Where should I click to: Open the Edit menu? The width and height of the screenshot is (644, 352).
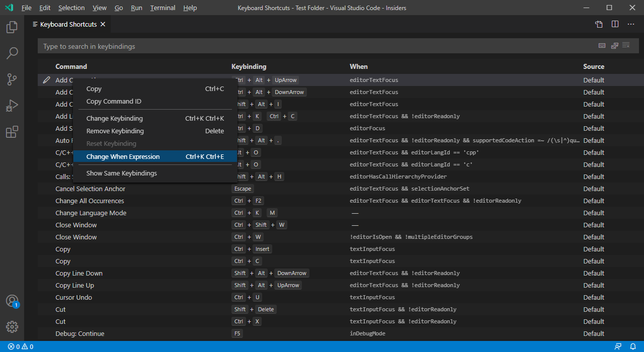coord(45,8)
